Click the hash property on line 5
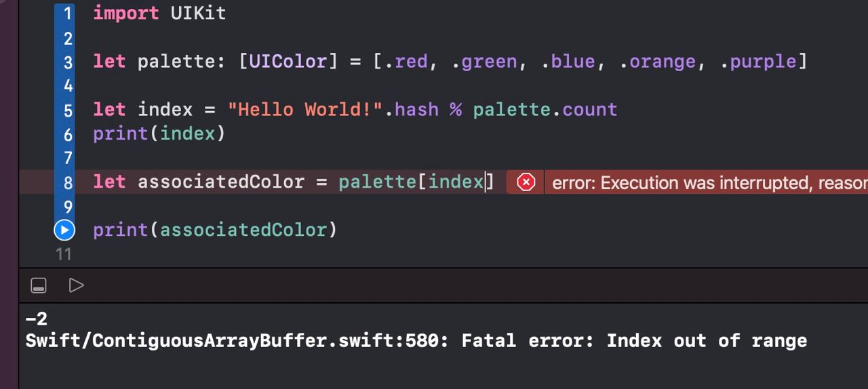The height and width of the screenshot is (389, 868). tap(416, 110)
